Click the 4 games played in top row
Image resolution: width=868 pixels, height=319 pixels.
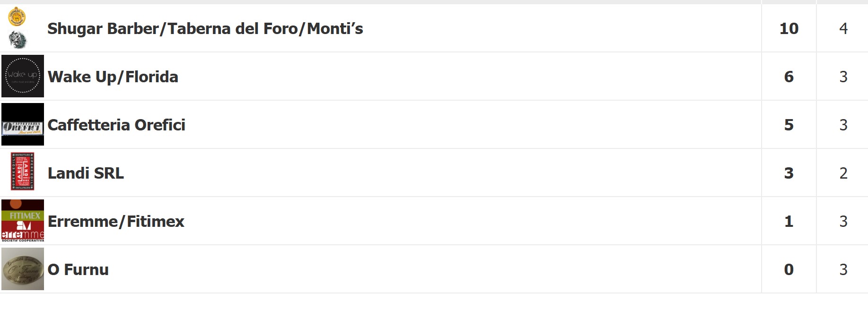pyautogui.click(x=843, y=29)
